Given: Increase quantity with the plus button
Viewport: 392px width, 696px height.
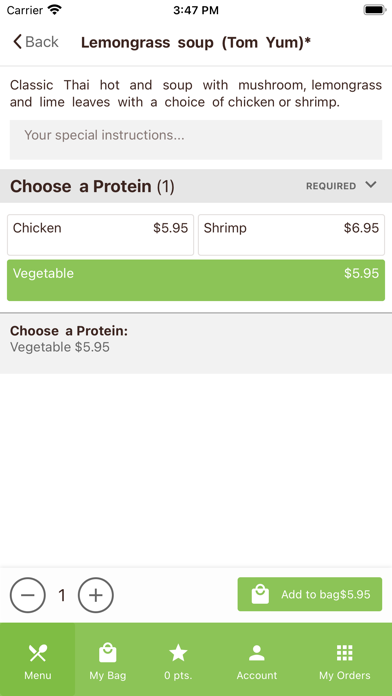Looking at the screenshot, I should [x=96, y=595].
